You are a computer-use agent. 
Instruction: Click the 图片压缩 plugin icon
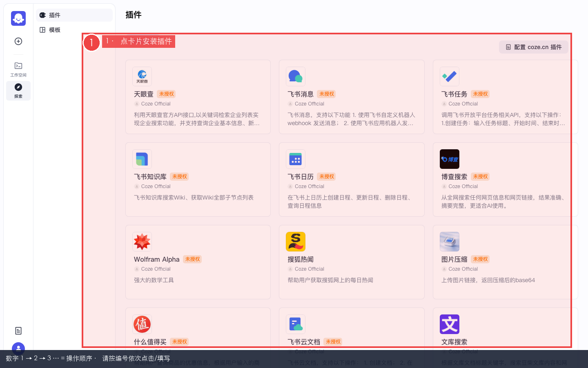pos(450,242)
